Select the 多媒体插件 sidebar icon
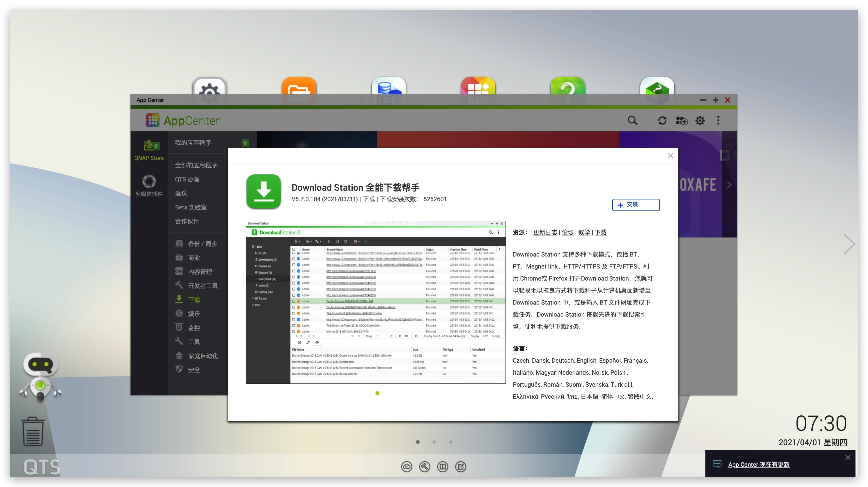Viewport: 868px width, 487px height. (149, 186)
